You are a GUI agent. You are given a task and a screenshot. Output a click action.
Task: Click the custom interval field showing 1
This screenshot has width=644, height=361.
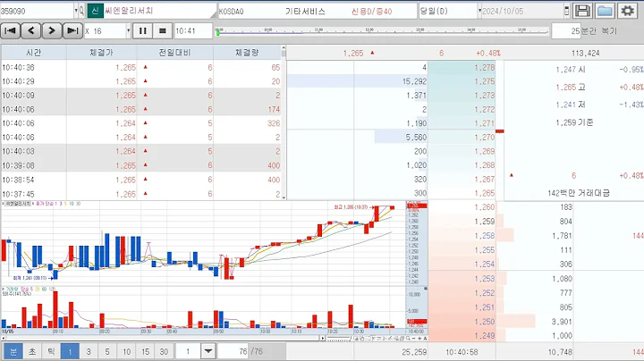pyautogui.click(x=188, y=351)
